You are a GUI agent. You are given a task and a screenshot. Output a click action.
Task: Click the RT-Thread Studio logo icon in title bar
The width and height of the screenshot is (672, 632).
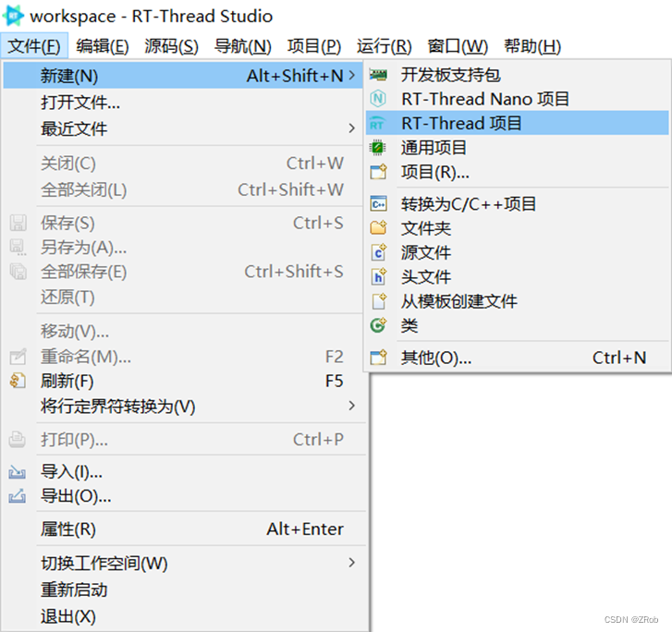point(13,16)
